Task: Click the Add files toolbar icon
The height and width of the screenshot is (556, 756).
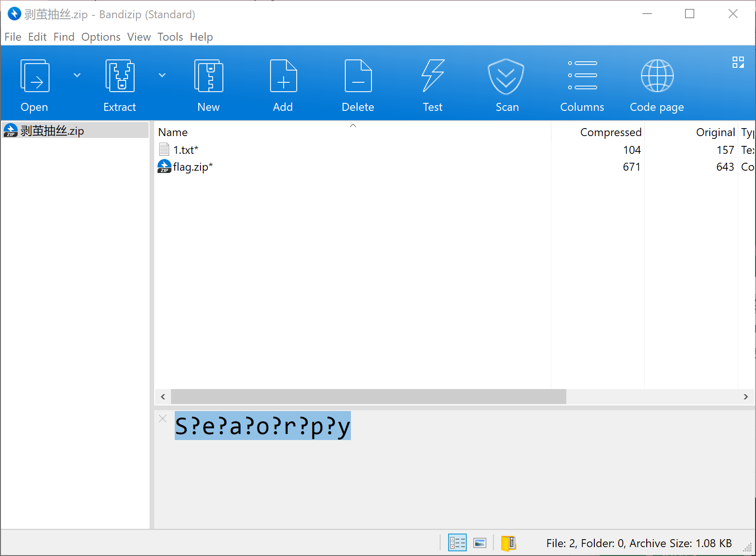Action: tap(283, 77)
